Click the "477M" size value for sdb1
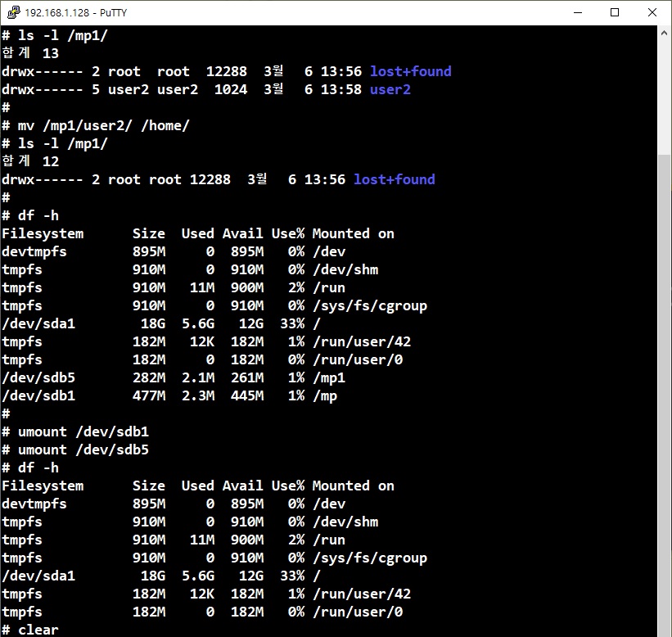The image size is (672, 637). (x=149, y=395)
